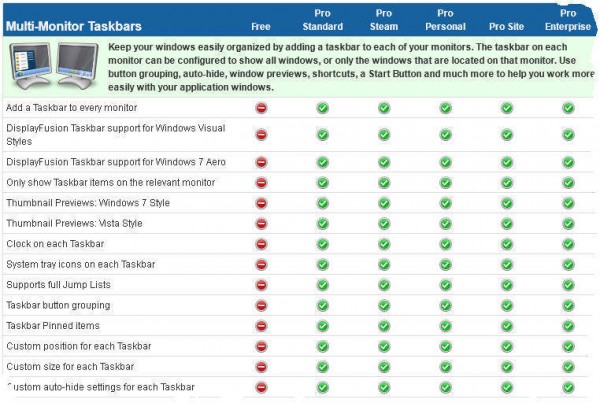This screenshot has width=600, height=403.
Task: Click the Only show Taskbar items feature text
Action: point(111,183)
